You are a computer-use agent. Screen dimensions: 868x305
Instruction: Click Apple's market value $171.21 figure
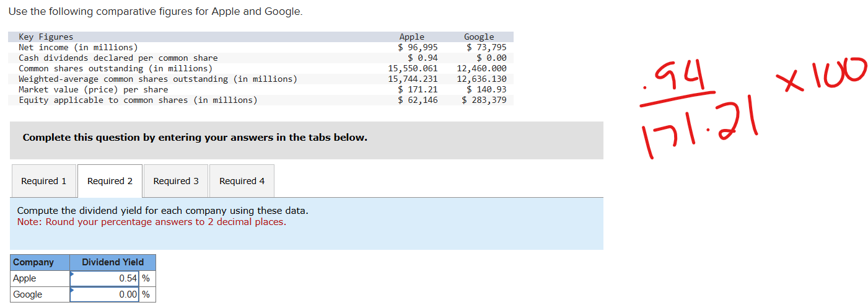pyautogui.click(x=418, y=89)
